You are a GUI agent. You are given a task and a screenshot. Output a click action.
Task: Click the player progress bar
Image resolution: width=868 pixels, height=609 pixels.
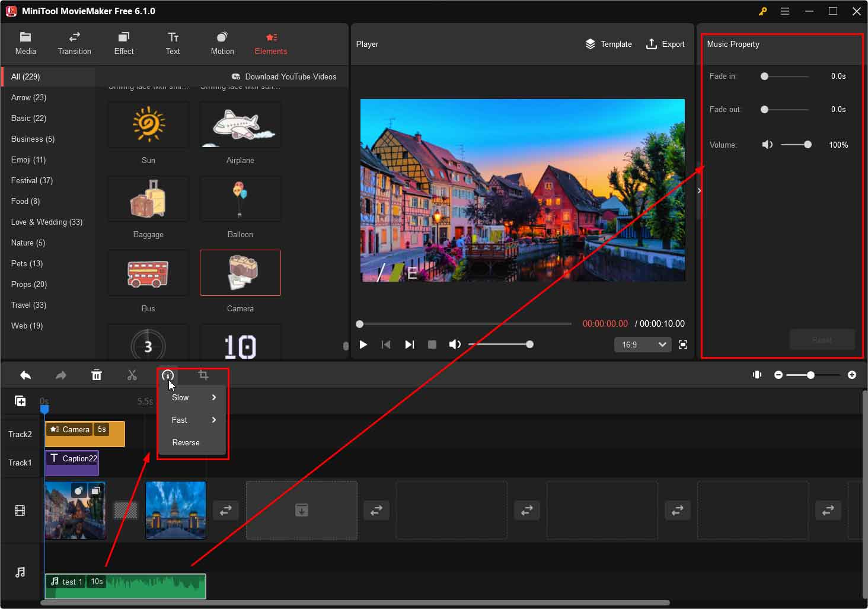pyautogui.click(x=464, y=324)
